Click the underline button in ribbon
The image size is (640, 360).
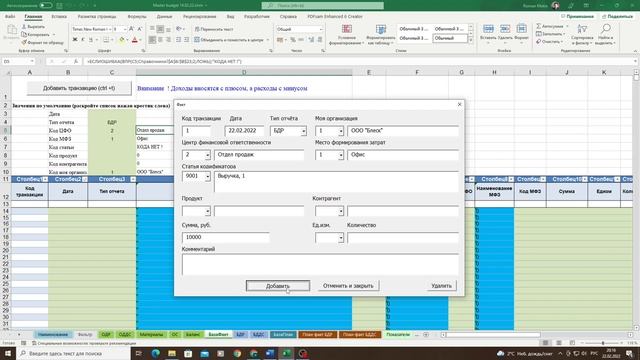point(91,40)
